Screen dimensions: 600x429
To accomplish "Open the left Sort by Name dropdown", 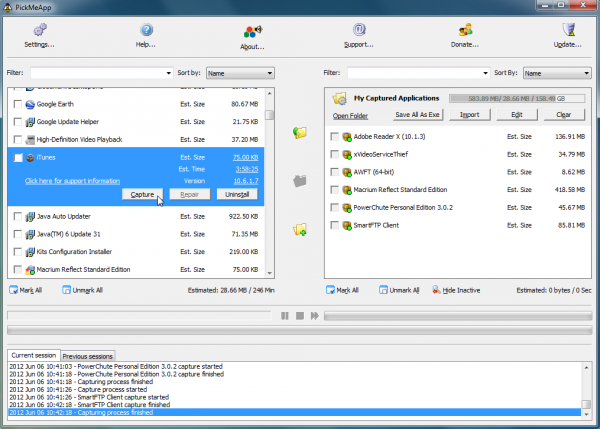I will coord(240,73).
